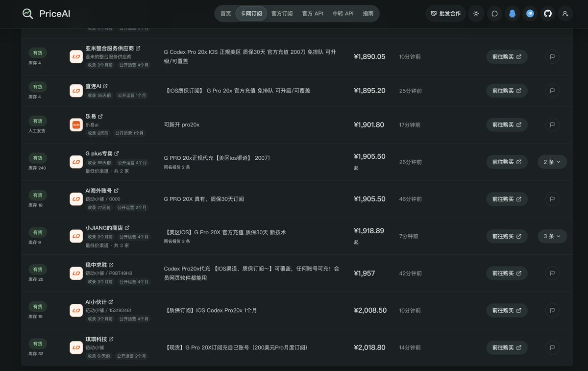Flag the 直连AI listing

click(552, 91)
